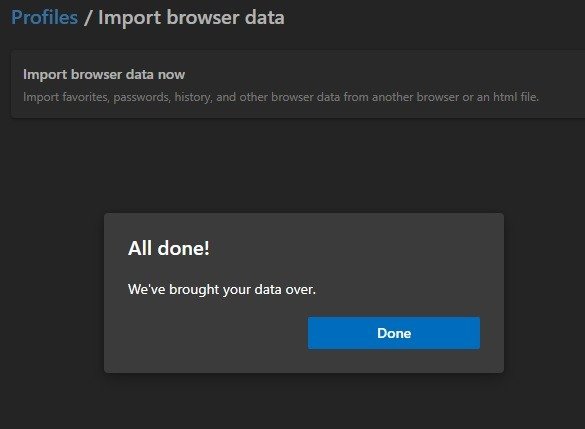585x429 pixels.
Task: Click the word now in card heading
Action: [171, 75]
